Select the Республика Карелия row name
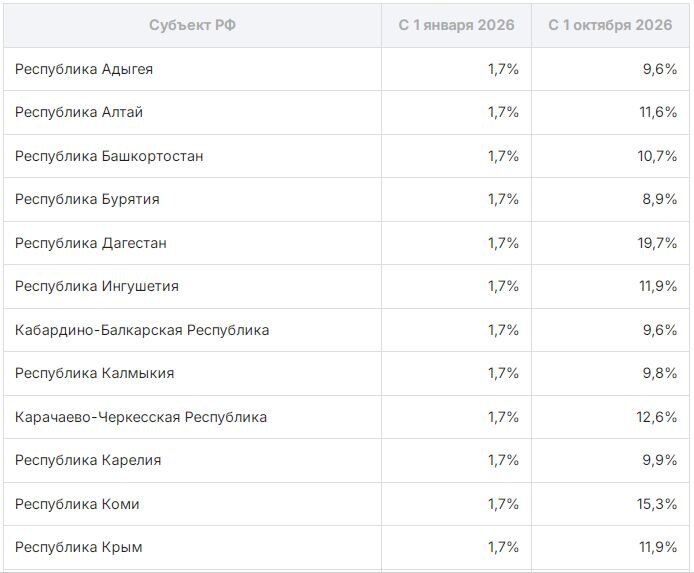The image size is (694, 573). pyautogui.click(x=88, y=460)
